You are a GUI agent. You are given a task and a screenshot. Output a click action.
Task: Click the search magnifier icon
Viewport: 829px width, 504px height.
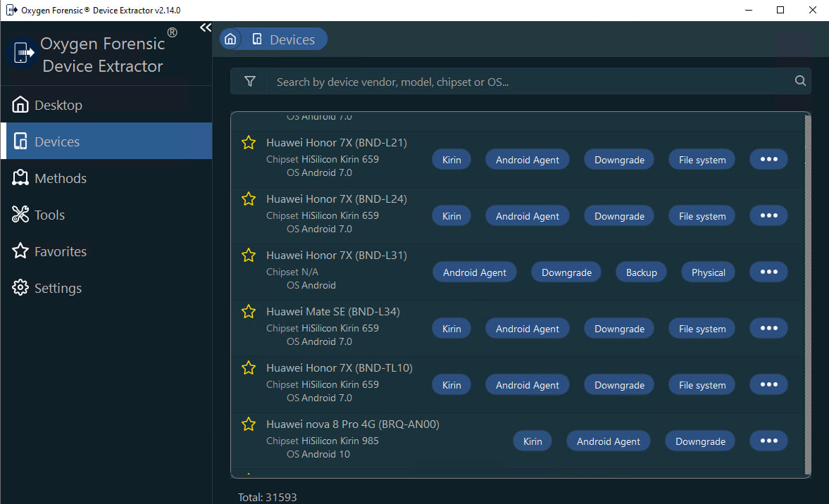800,81
